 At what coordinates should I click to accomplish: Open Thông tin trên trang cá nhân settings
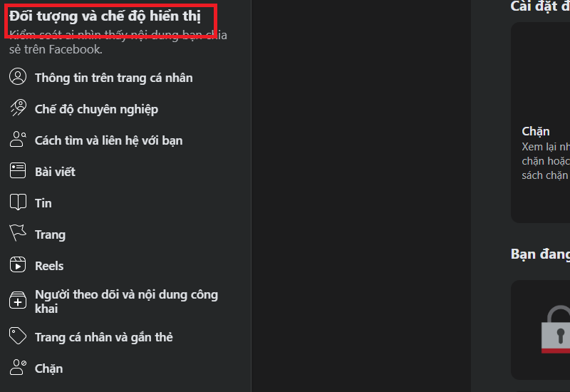(114, 78)
